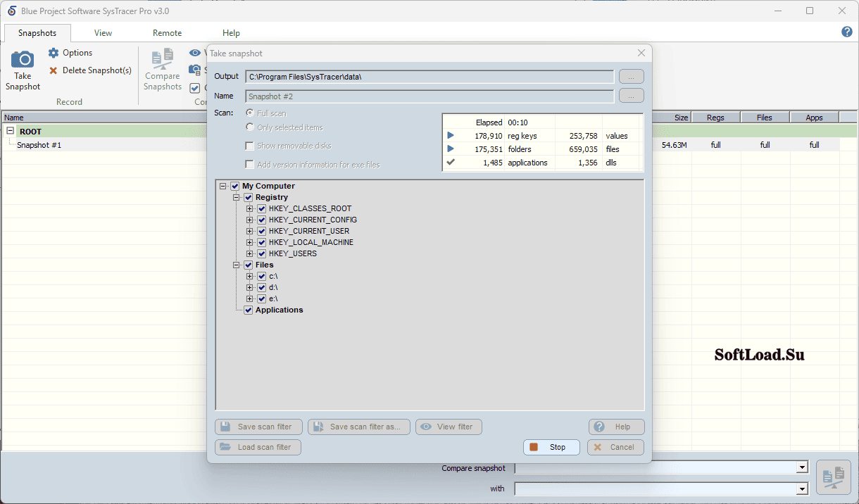Cancel the snapshot dialog
This screenshot has height=504, width=859.
pos(615,447)
